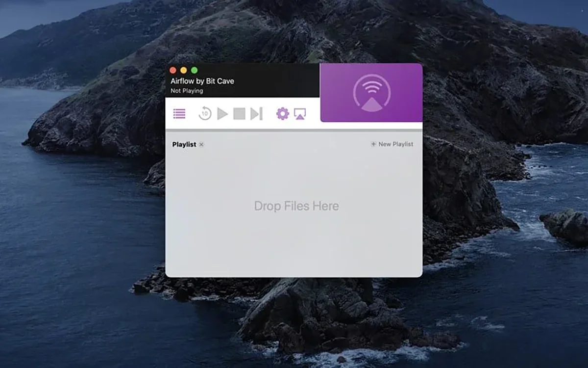Maximize the Airflow window with green button

(x=195, y=70)
